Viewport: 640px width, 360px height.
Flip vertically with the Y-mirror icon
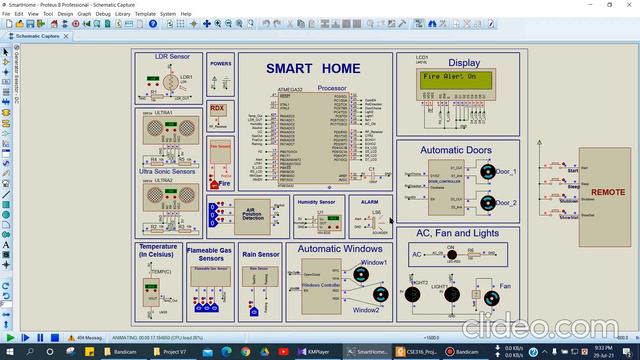click(x=6, y=324)
